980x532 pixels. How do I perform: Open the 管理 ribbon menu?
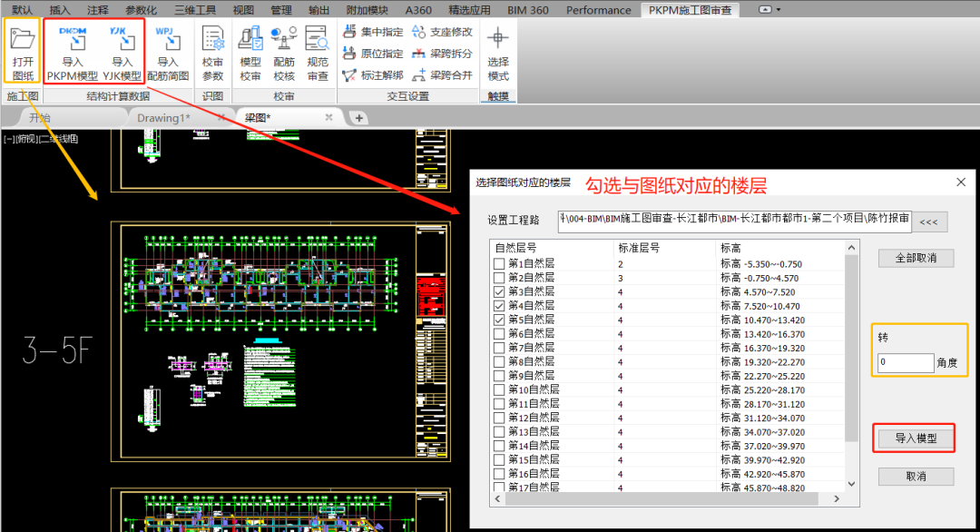[281, 10]
